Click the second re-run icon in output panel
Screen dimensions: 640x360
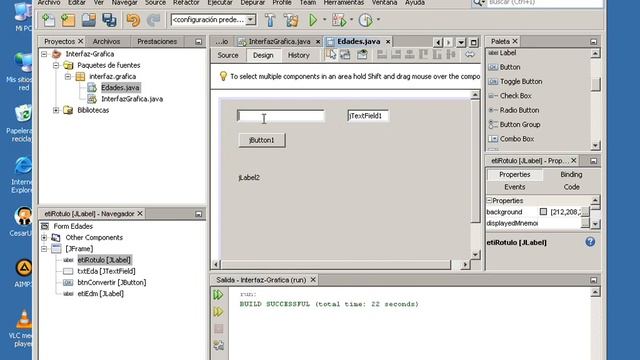pyautogui.click(x=218, y=312)
